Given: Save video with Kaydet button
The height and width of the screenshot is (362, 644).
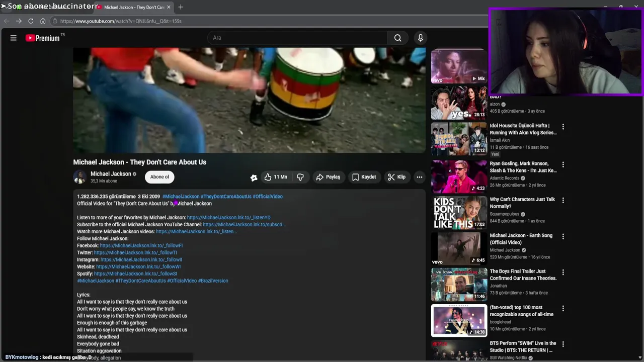Looking at the screenshot, I should point(364,177).
